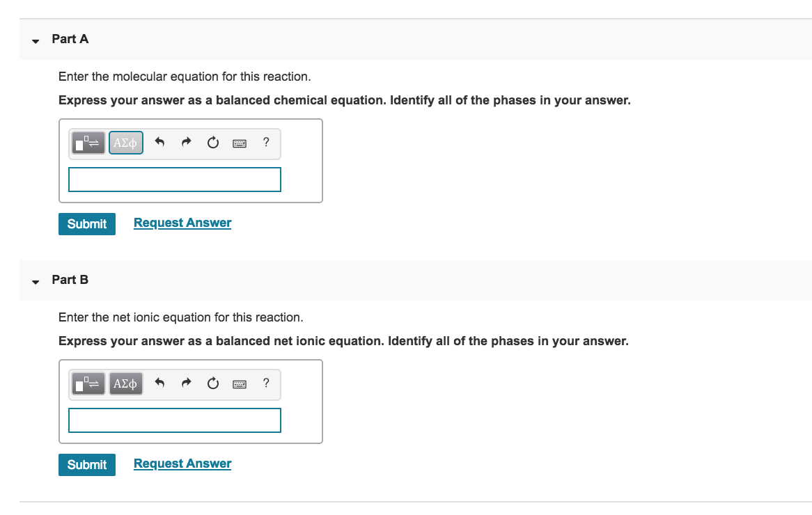
Task: Show keyboard shortcuts in Part B
Action: coord(240,384)
